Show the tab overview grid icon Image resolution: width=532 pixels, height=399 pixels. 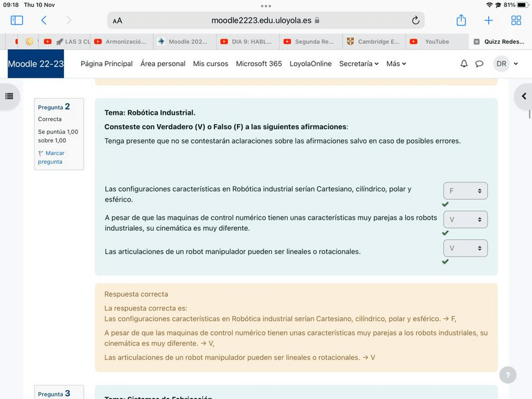[516, 20]
